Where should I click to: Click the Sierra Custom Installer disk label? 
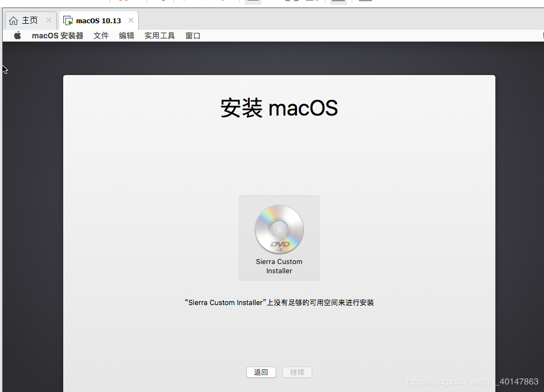pos(279,266)
